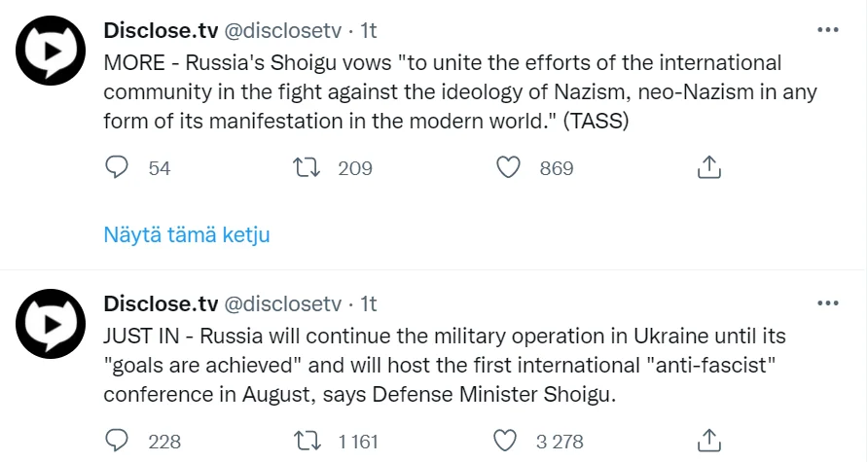Share the JUST IN Shoigu tweet
Screen dimensions: 868x462
pyautogui.click(x=709, y=442)
